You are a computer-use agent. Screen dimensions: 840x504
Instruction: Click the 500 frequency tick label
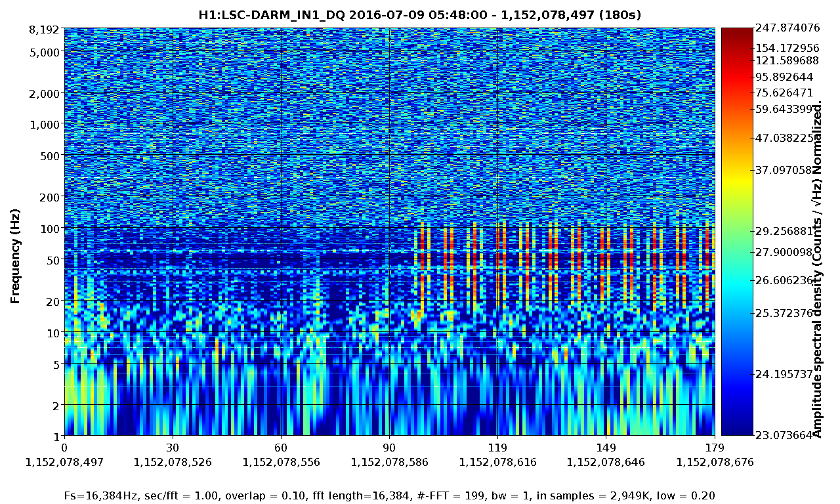[49, 156]
